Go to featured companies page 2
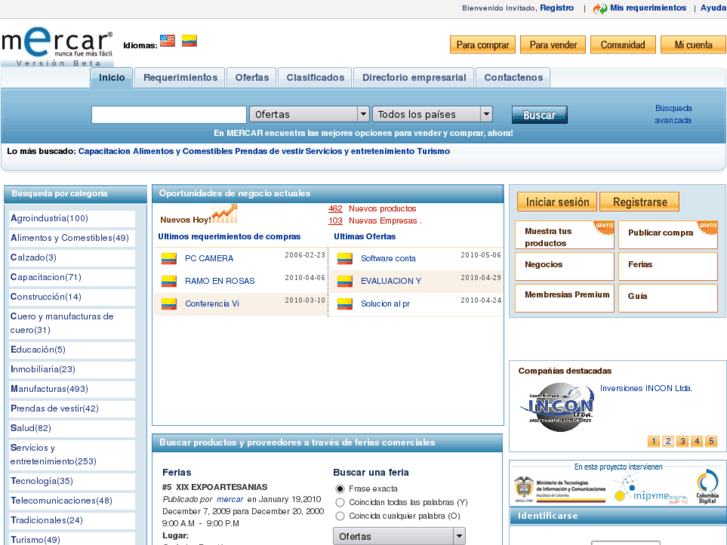The image size is (727, 545). [668, 441]
